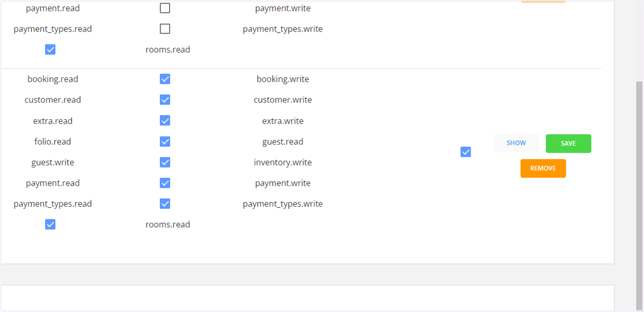Click the guest.write label
644x312 pixels.
(53, 162)
